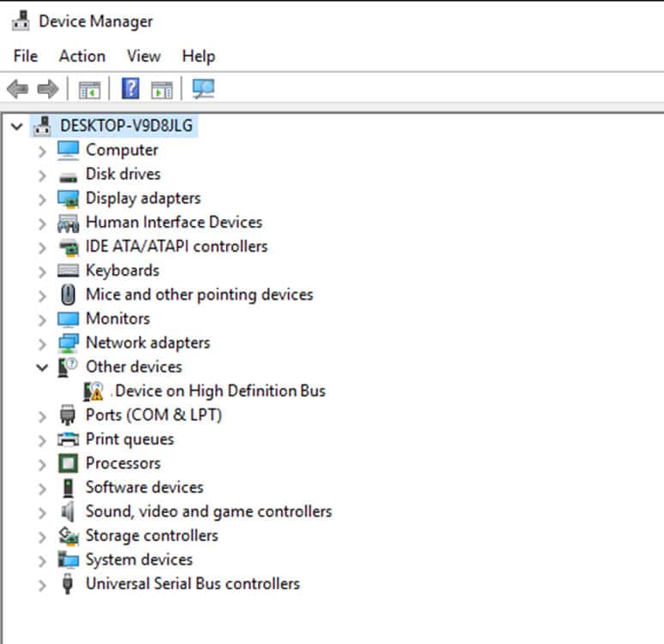Click the Scan for hardware changes icon
The height and width of the screenshot is (644, 664).
(203, 88)
